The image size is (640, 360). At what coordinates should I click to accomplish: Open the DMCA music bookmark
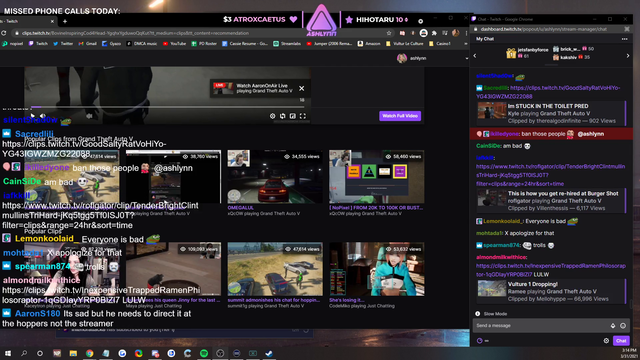(142, 43)
